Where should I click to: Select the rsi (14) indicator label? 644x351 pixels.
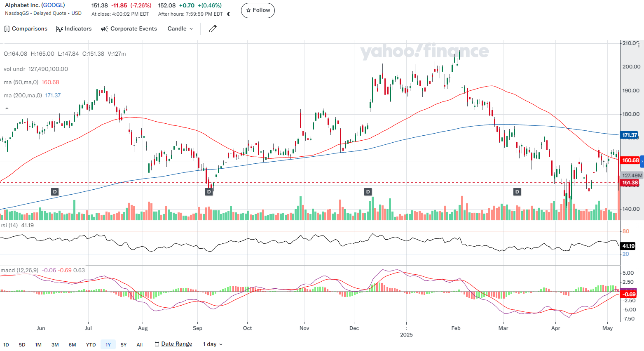coord(9,226)
